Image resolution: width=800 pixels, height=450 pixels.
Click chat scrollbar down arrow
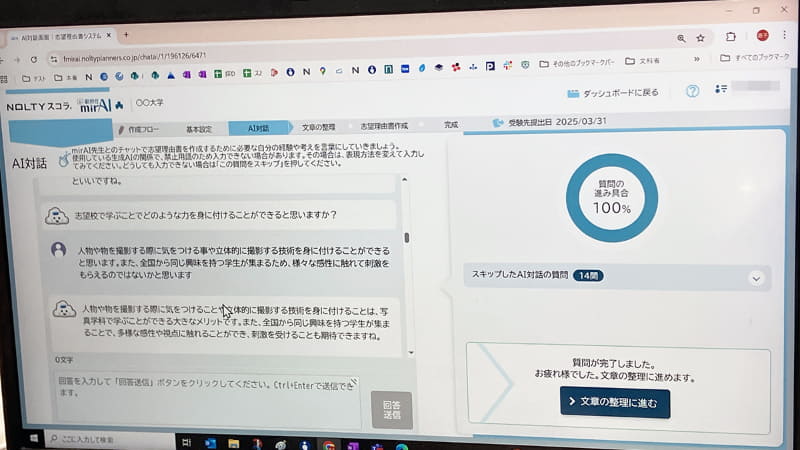pos(411,353)
